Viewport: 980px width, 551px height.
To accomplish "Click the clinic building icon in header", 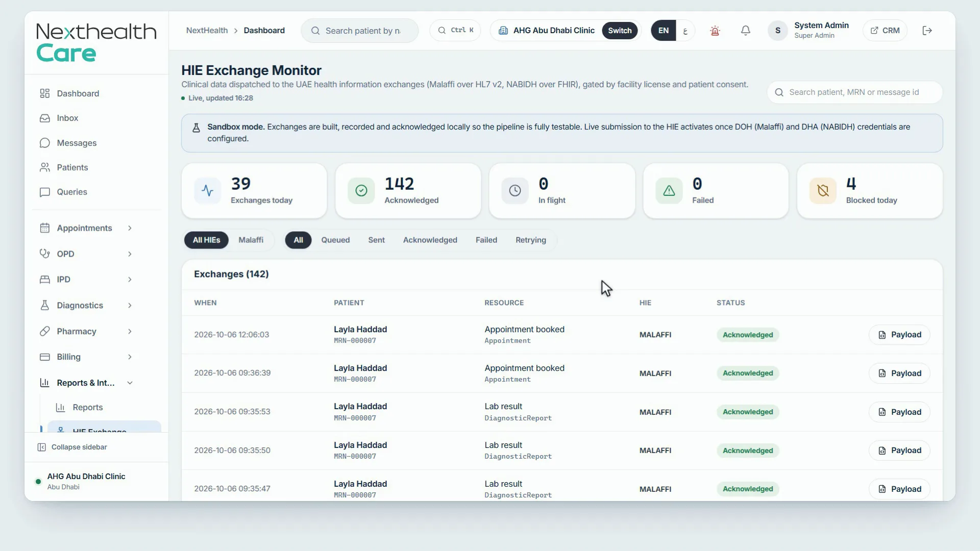I will [x=503, y=31].
